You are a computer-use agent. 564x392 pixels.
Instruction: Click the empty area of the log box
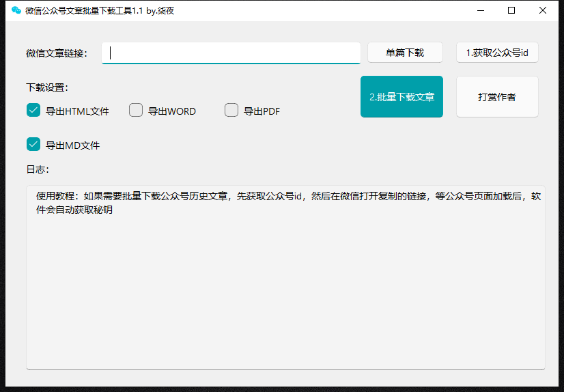(285, 294)
